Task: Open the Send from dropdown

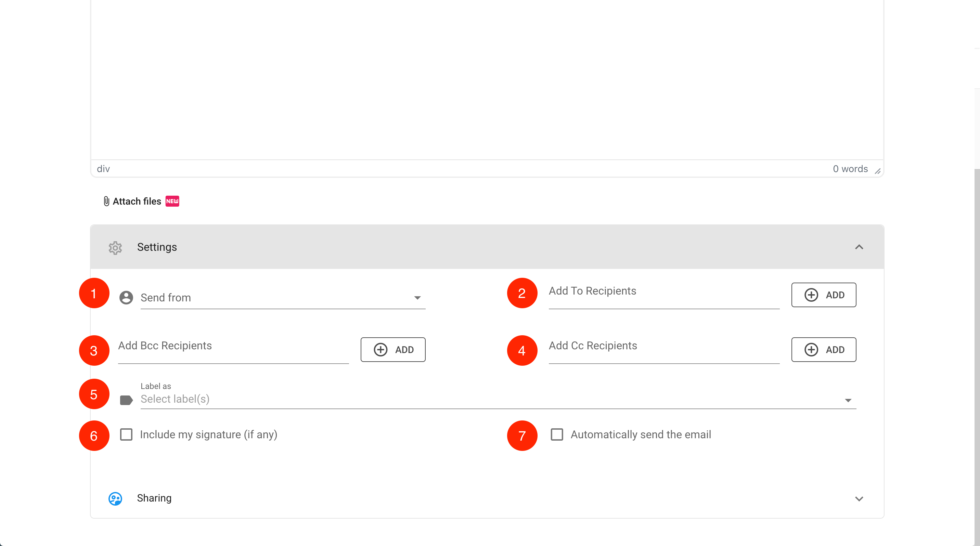Action: pos(283,298)
